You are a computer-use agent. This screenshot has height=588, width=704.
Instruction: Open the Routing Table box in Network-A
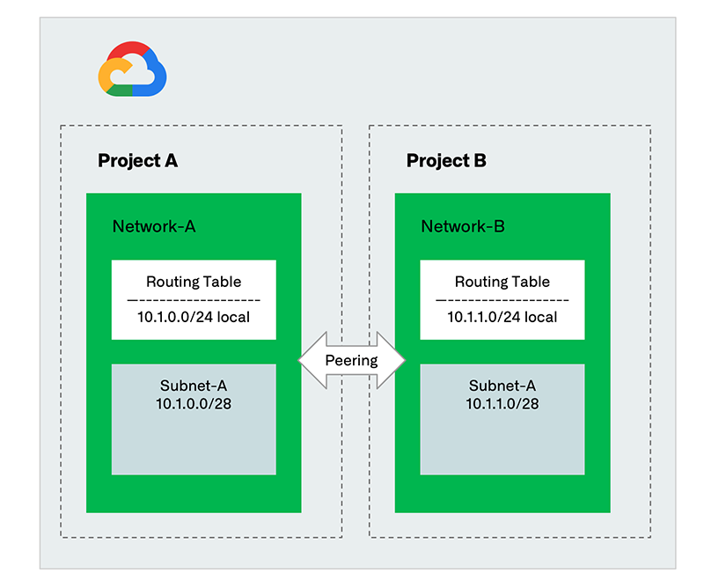(193, 299)
